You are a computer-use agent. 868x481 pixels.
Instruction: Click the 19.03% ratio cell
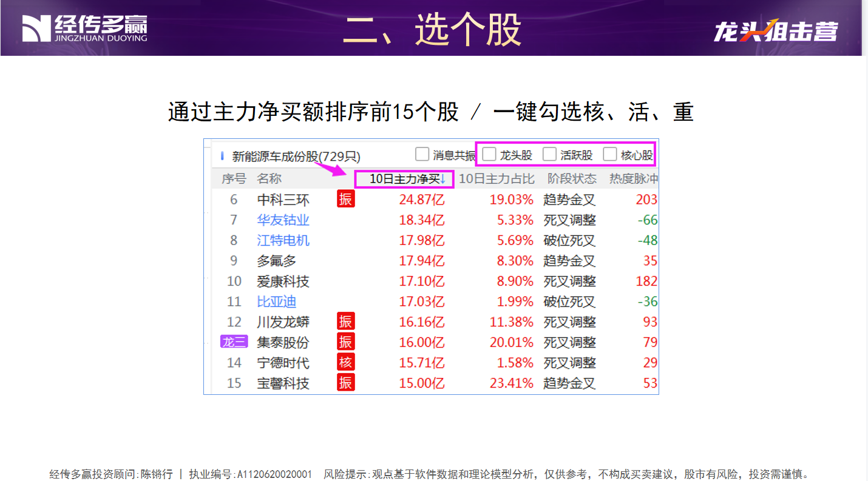click(x=512, y=200)
